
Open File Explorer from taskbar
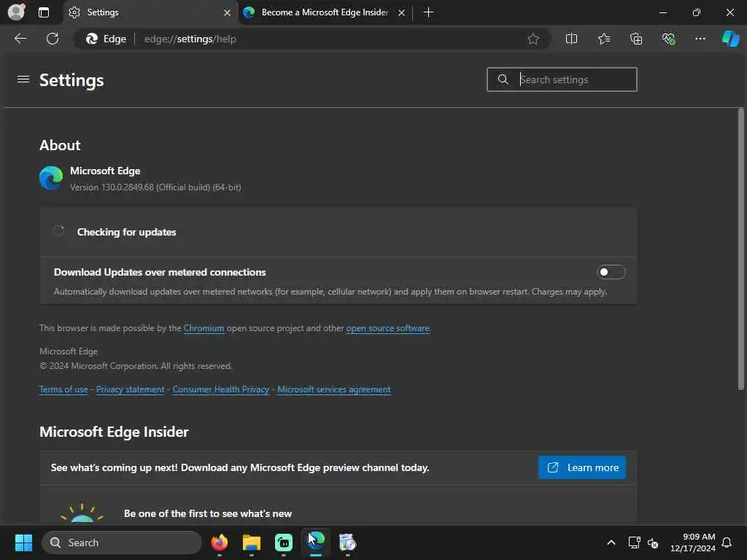point(252,542)
